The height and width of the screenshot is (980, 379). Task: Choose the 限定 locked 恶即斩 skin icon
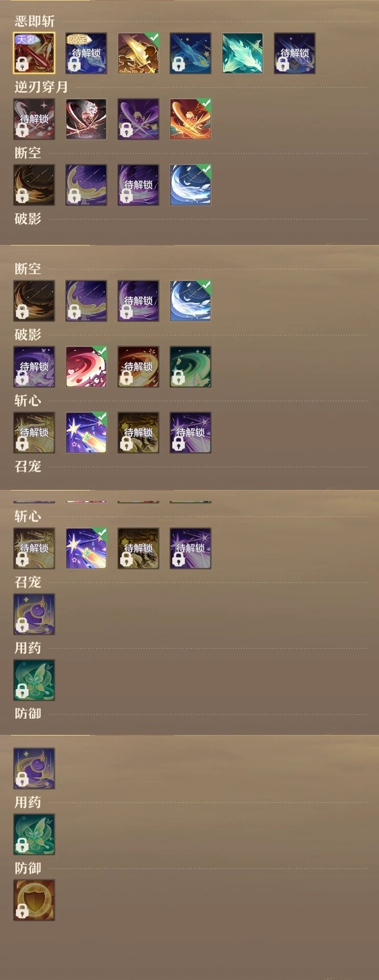(x=86, y=53)
